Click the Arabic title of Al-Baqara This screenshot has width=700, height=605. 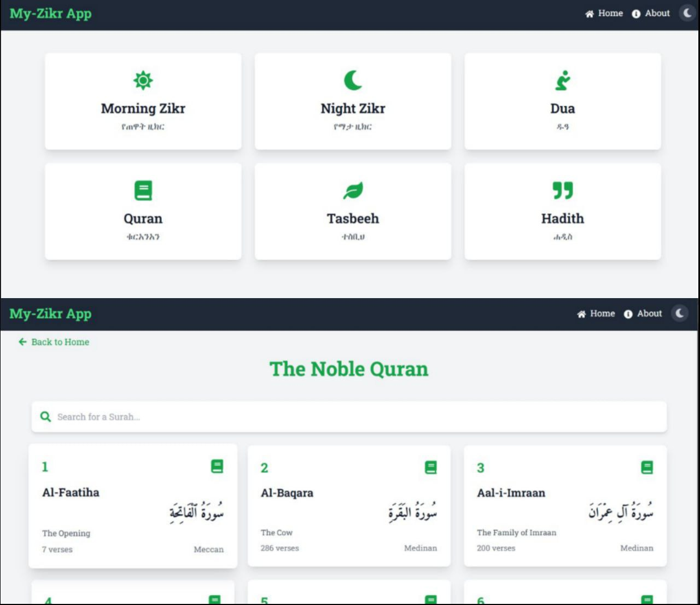[413, 512]
